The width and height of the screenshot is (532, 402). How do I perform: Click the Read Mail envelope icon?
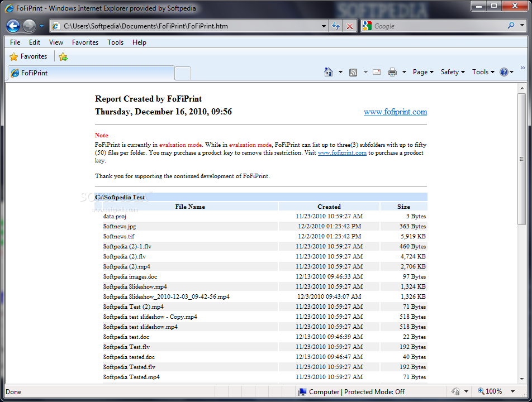[377, 72]
